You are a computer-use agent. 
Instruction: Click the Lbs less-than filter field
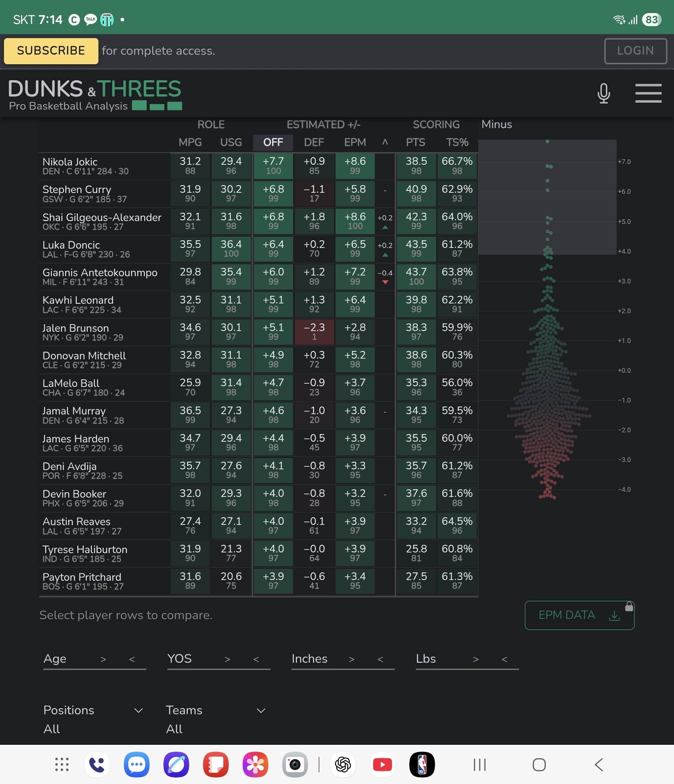(x=505, y=659)
